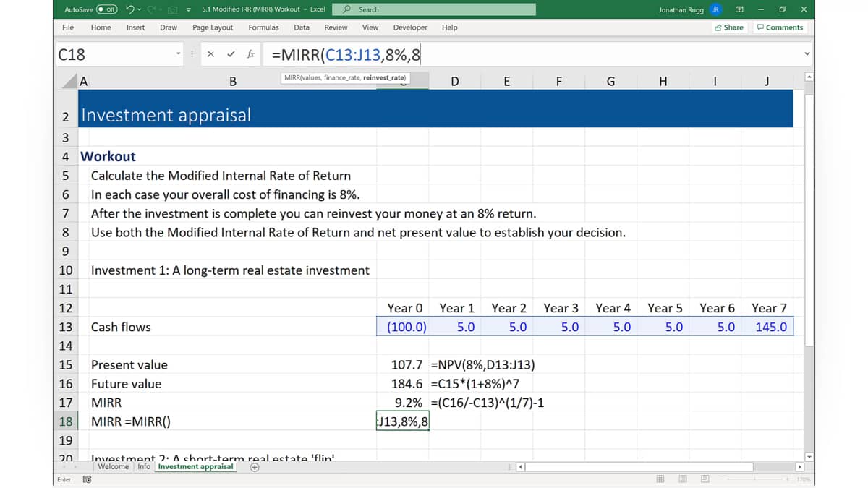This screenshot has height=488, width=868.
Task: Click the Ribbon Display Options icon
Action: [x=739, y=9]
